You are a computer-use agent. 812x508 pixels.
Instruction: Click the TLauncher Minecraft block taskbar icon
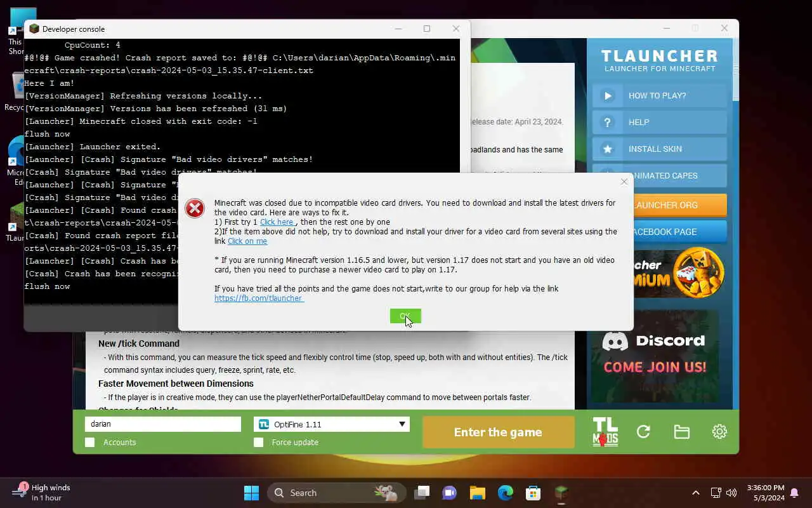coord(561,493)
